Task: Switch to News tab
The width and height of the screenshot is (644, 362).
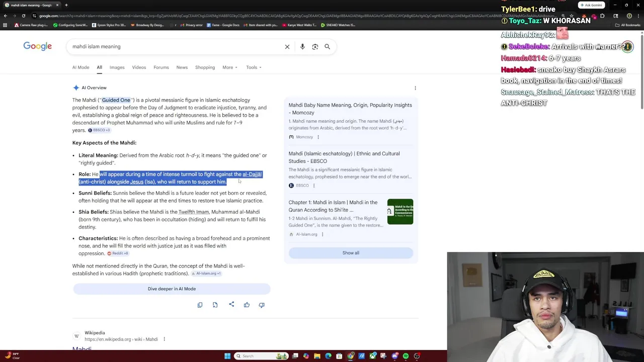Action: coord(182,67)
